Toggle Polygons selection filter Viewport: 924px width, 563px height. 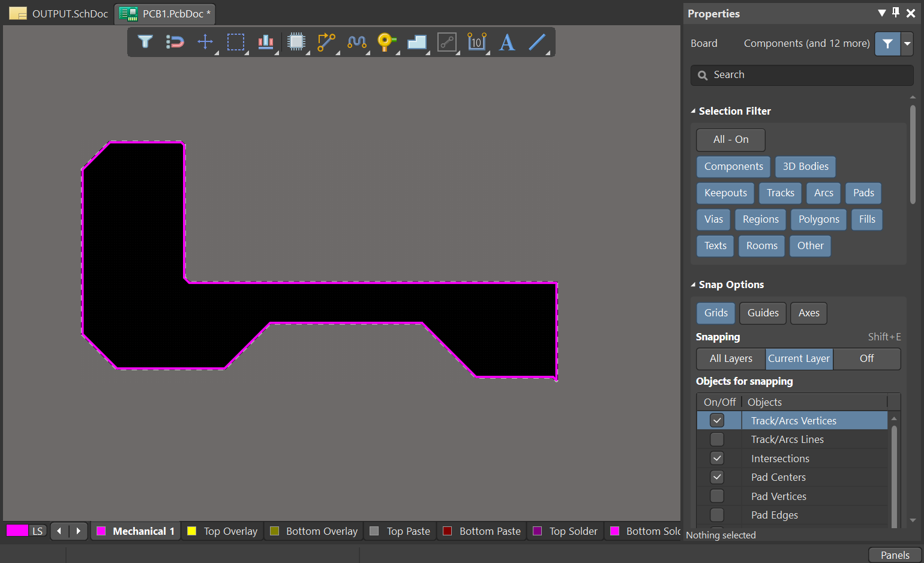[x=819, y=220]
